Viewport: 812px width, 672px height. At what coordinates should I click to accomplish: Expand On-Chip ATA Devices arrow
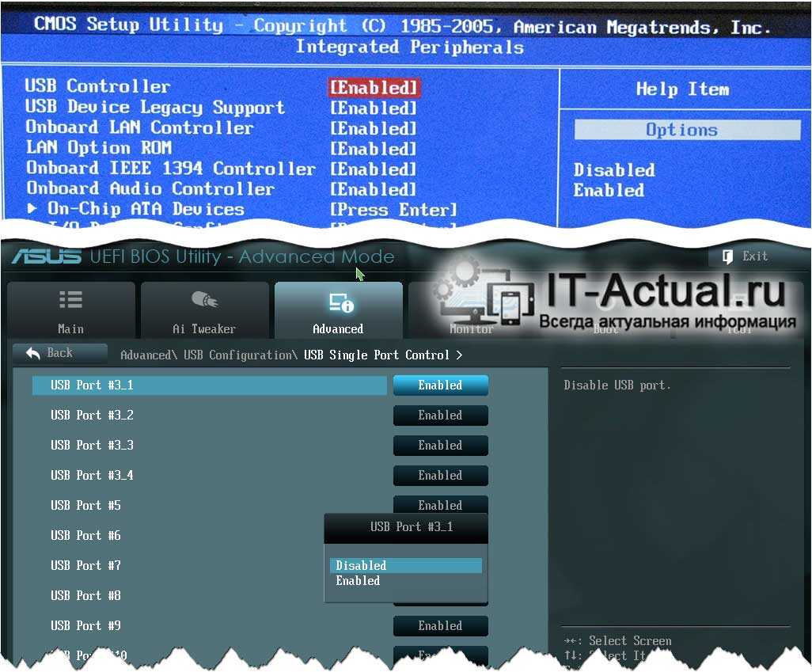[x=32, y=208]
